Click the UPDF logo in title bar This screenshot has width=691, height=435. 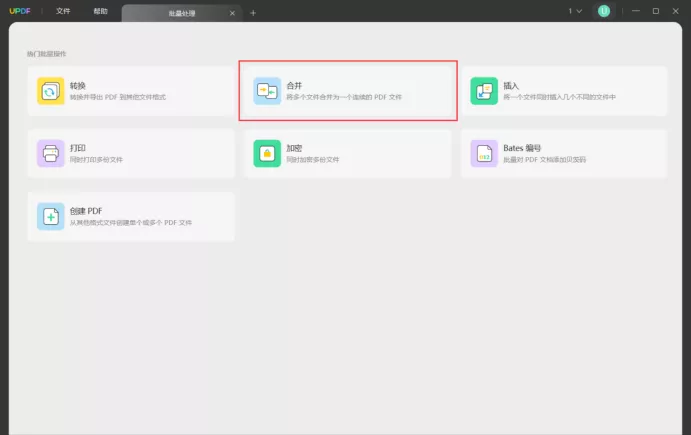(20, 11)
